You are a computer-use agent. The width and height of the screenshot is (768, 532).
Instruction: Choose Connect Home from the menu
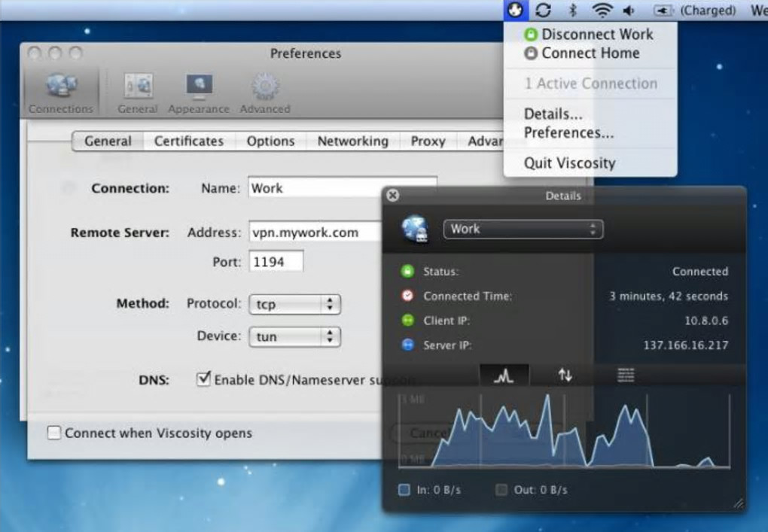point(590,53)
